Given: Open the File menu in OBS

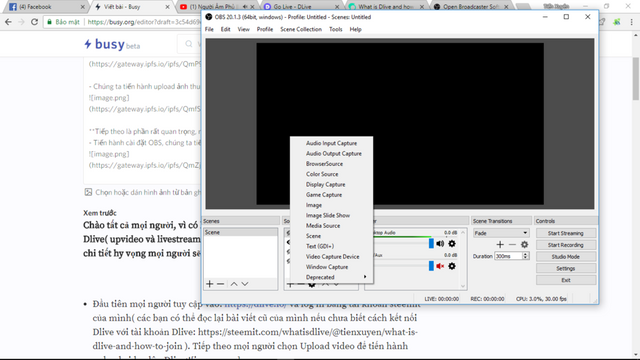Looking at the screenshot, I should pyautogui.click(x=209, y=29).
